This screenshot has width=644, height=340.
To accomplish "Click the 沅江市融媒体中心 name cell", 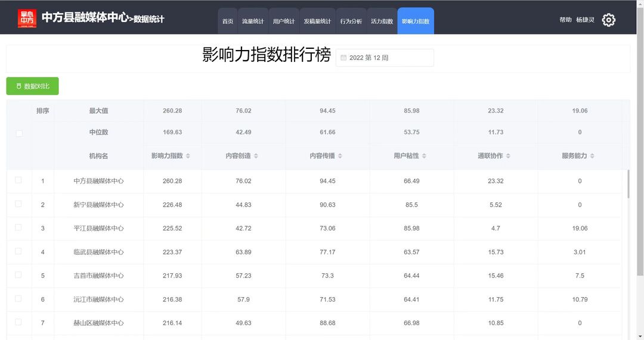I will pos(98,300).
